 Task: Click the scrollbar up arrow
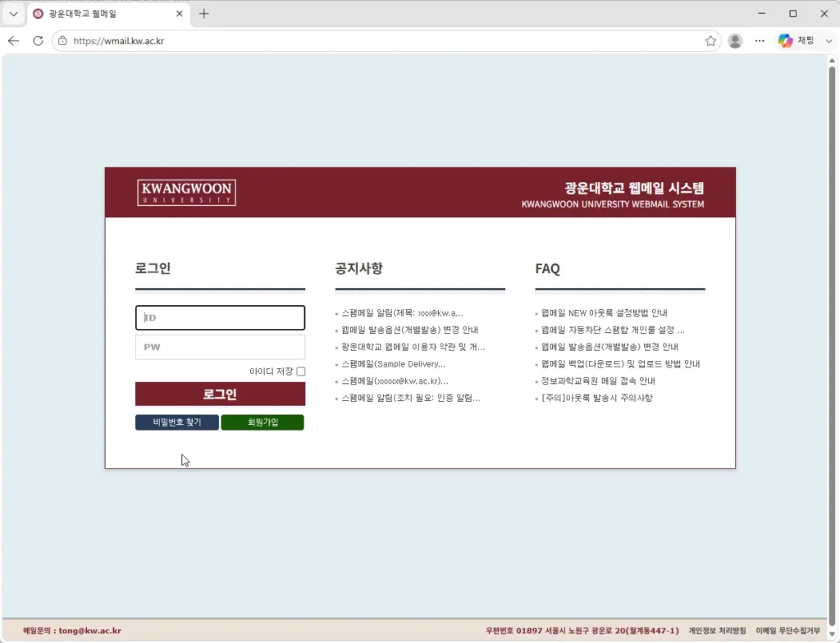coord(832,61)
